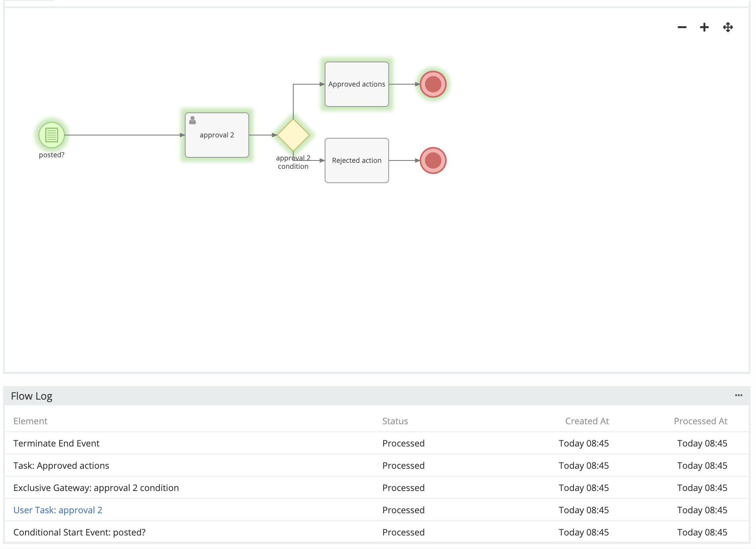Select the 'Rejected action' task box

pos(357,160)
